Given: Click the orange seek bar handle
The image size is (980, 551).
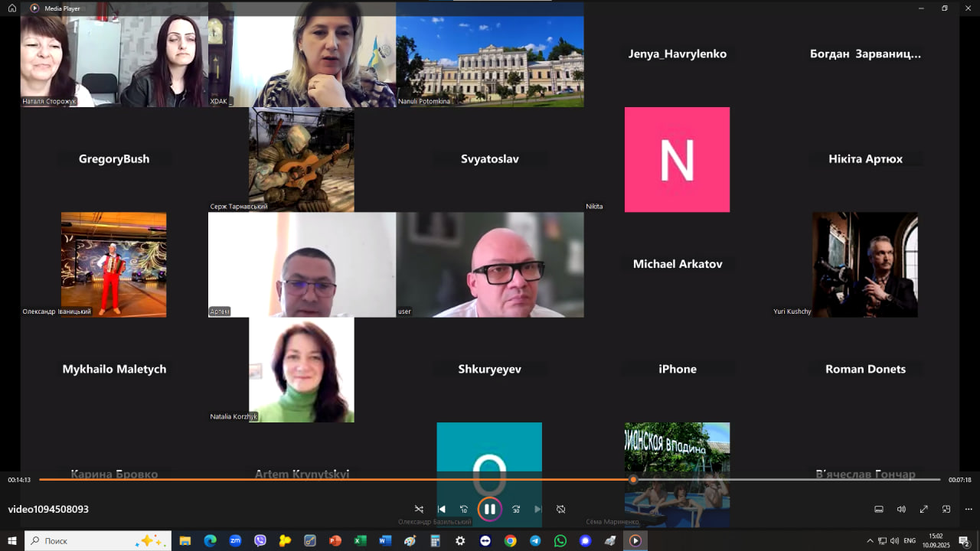Looking at the screenshot, I should click(633, 480).
